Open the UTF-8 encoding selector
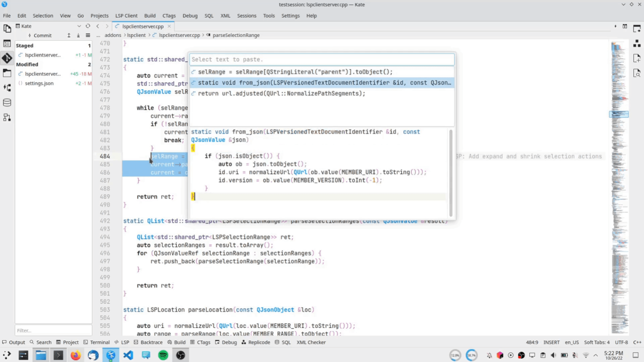644x362 pixels. coord(621,342)
